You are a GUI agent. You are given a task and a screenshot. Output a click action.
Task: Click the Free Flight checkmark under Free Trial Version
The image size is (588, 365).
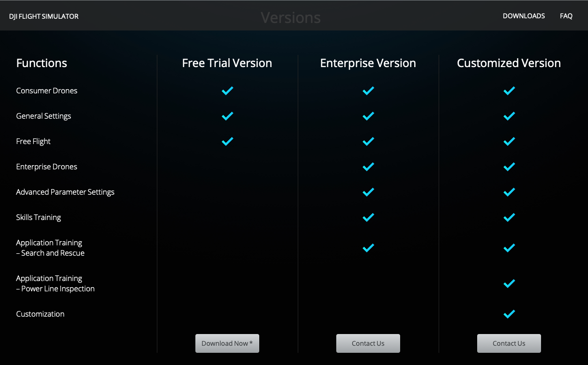pyautogui.click(x=227, y=141)
